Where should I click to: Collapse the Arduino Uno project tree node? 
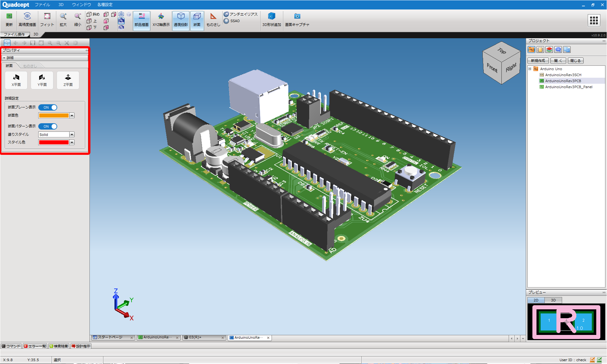(x=530, y=69)
